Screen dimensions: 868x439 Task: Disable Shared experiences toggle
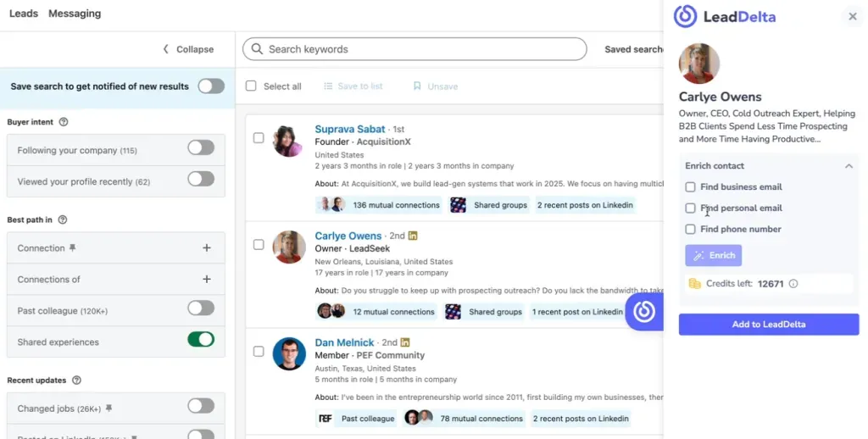tap(201, 339)
